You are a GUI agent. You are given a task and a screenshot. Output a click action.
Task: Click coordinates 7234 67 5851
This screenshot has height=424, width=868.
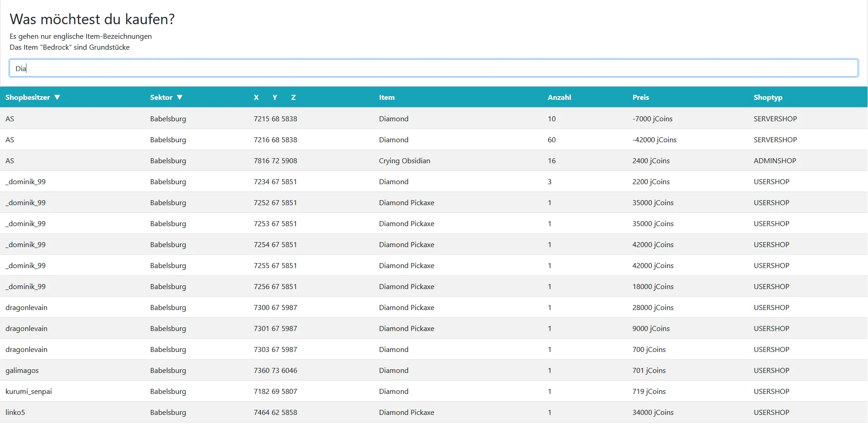[x=275, y=181]
